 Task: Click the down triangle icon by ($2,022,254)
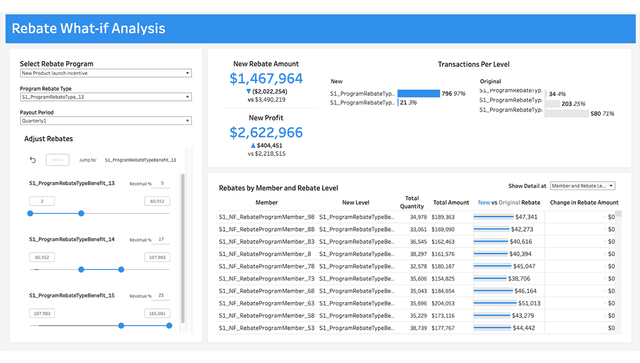(248, 91)
